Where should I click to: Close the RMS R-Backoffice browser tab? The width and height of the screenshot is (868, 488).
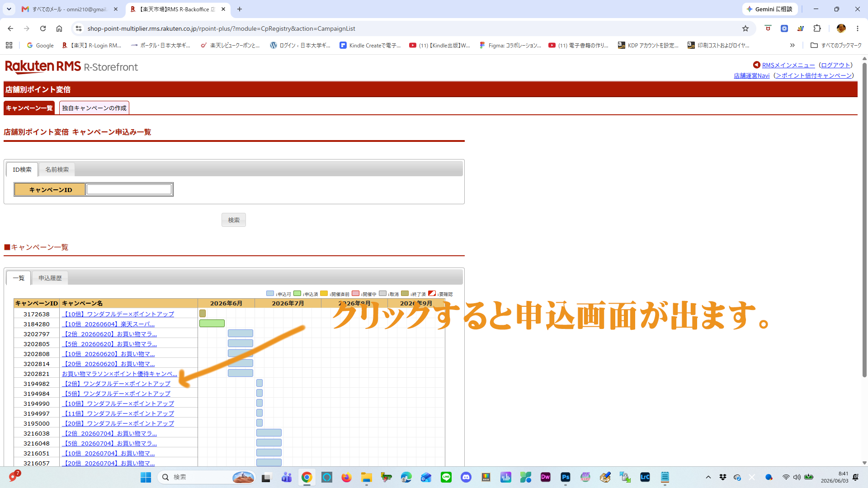pos(223,9)
